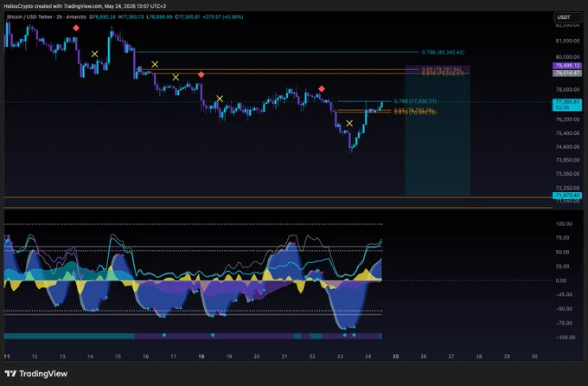Screen dimensions: 588x386
Task: Click bold date 18 on the time axis
Action: [x=201, y=357]
